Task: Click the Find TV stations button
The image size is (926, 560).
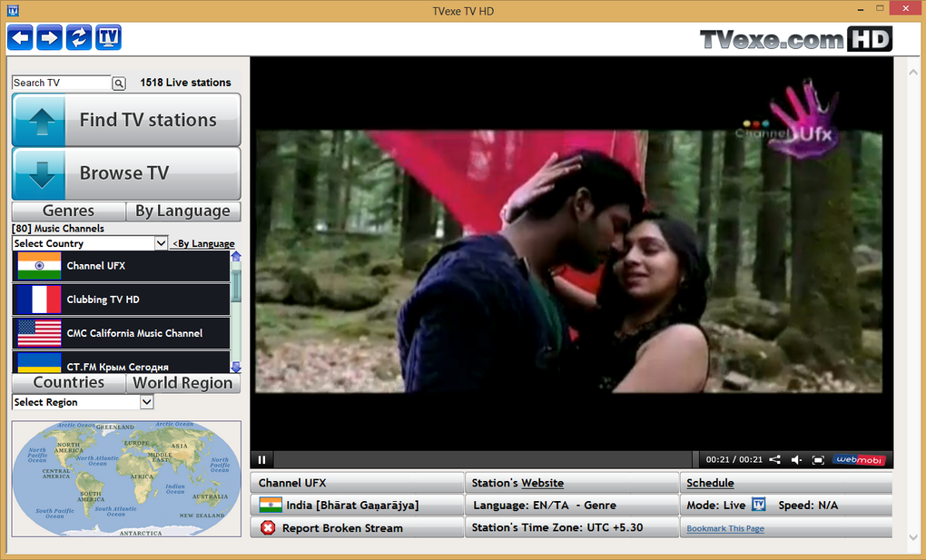Action: 126,120
